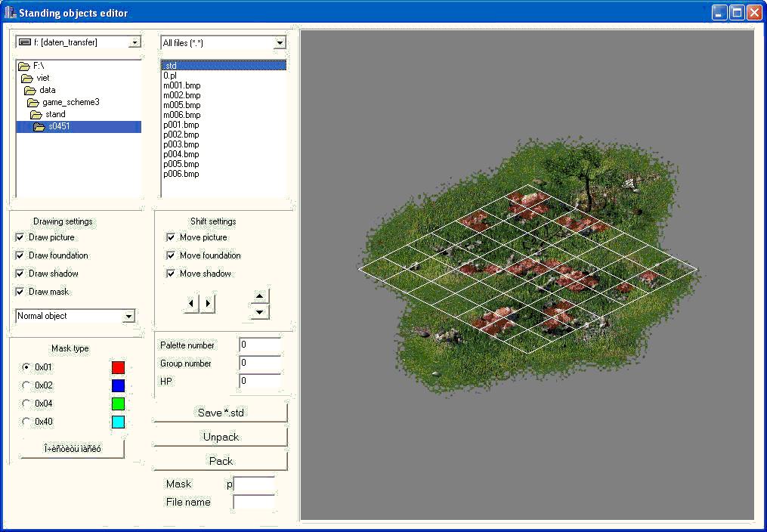The width and height of the screenshot is (767, 532).
Task: Select p003.bmp in the file list
Action: pyautogui.click(x=224, y=144)
